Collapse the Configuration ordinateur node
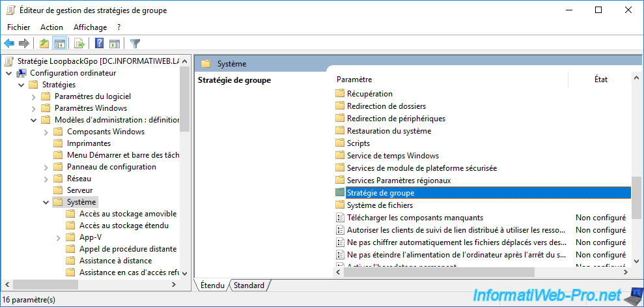The width and height of the screenshot is (644, 307). (9, 73)
